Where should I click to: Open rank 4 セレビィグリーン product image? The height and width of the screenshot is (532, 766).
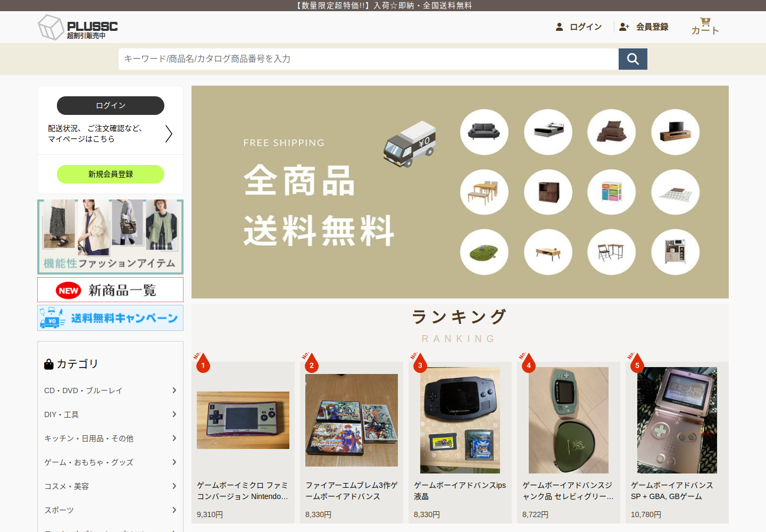pos(569,420)
